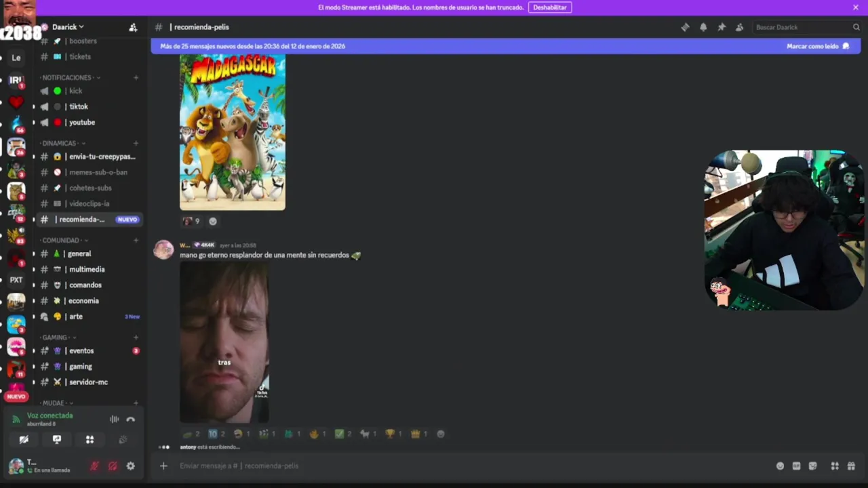Share your screen icon
Screen dimensions: 868x488
click(56, 439)
